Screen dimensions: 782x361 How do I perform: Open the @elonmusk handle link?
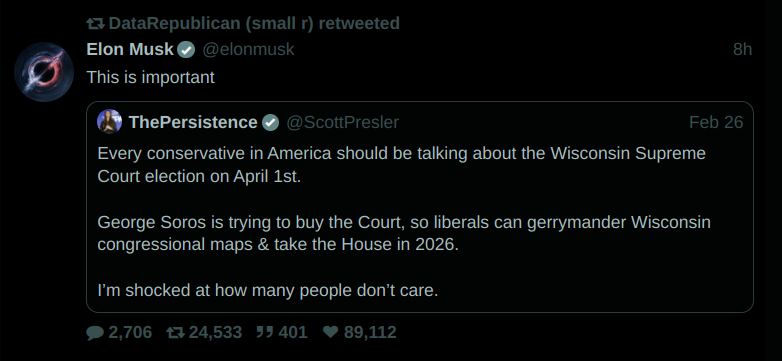248,49
